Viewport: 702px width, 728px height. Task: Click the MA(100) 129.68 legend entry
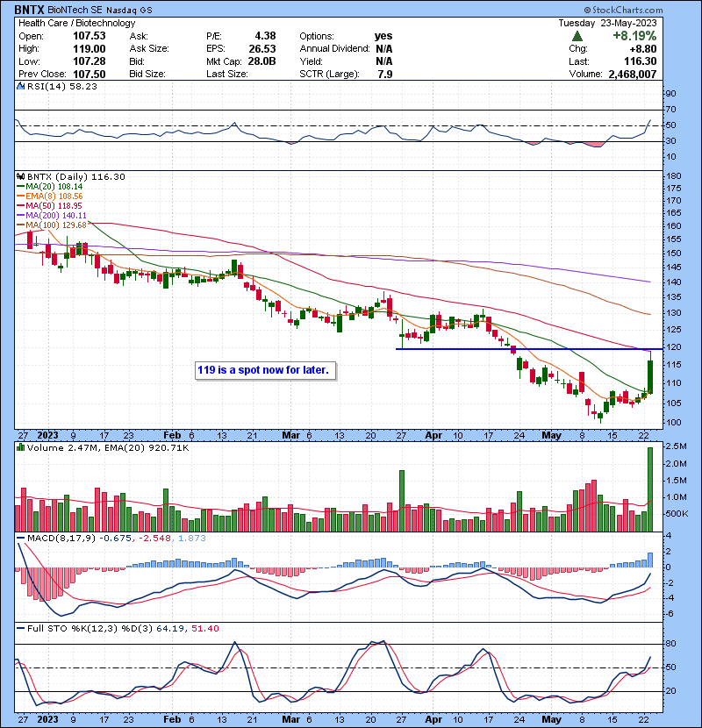point(52,225)
